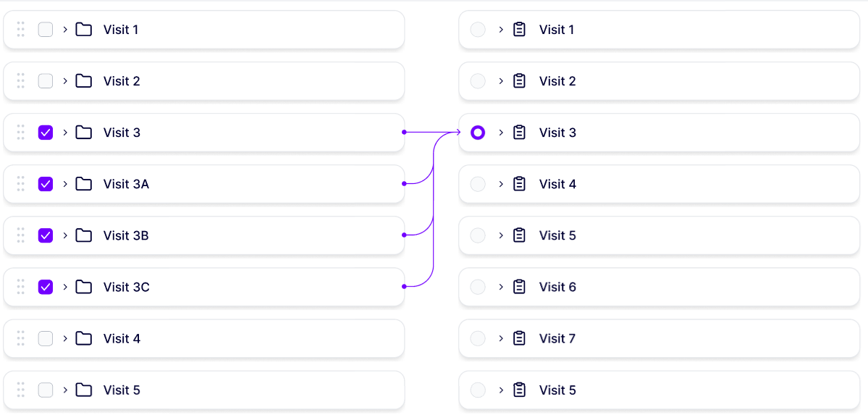The height and width of the screenshot is (415, 868).
Task: Click the Visit 6 label text
Action: [557, 287]
